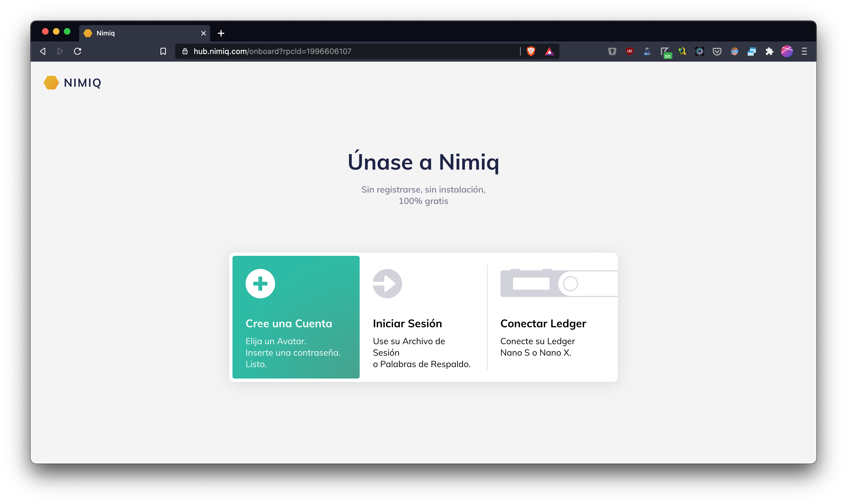Click the 'Cree una Cuenta' heading
The image size is (847, 504).
click(x=289, y=324)
